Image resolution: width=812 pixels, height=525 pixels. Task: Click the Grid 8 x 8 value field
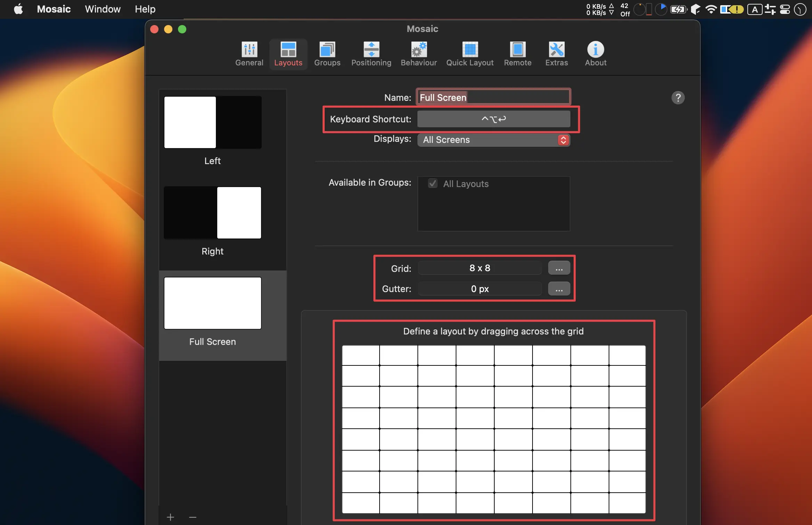click(x=480, y=268)
